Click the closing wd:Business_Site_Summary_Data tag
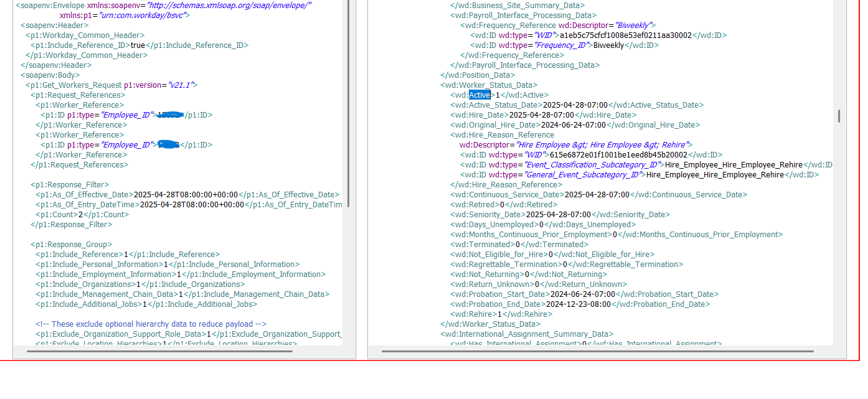868x399 pixels. pos(517,5)
